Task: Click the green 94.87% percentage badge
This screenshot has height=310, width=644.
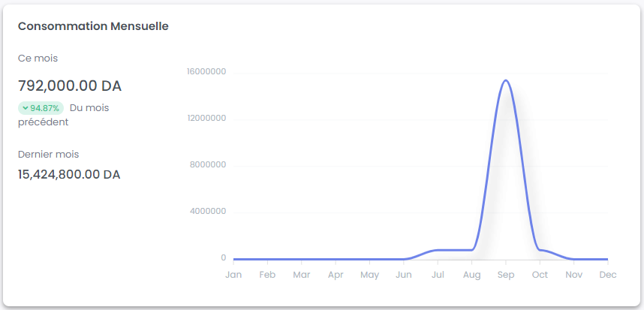Action: 41,108
